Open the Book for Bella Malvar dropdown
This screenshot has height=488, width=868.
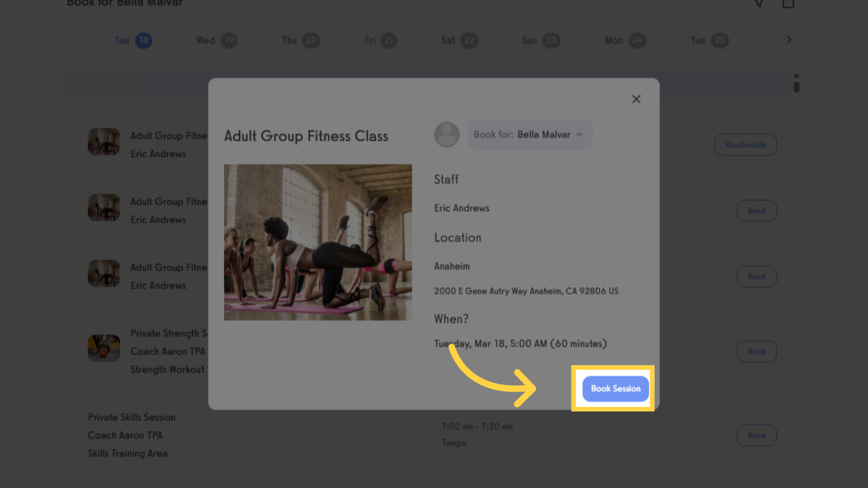tap(530, 135)
